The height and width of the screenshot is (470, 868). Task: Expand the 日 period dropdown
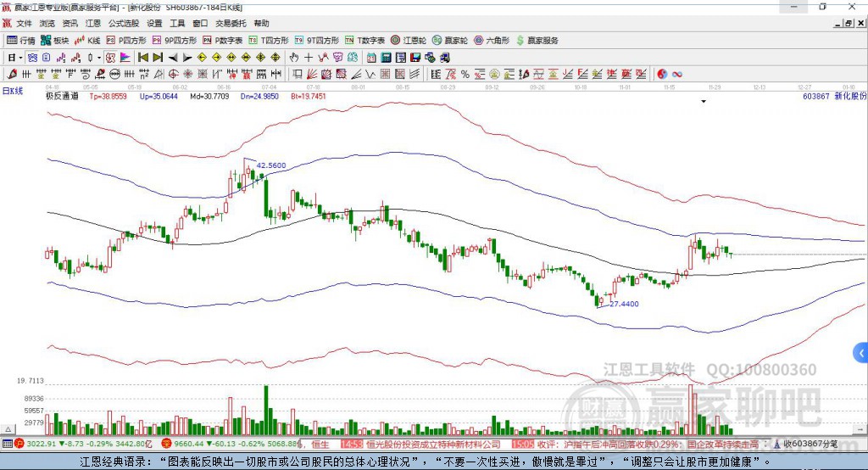(x=20, y=58)
